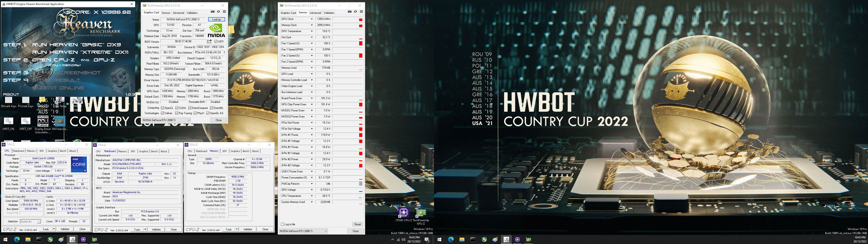Open GPU Clock sensor dropdown arrow
This screenshot has height=244, width=868.
[x=312, y=19]
